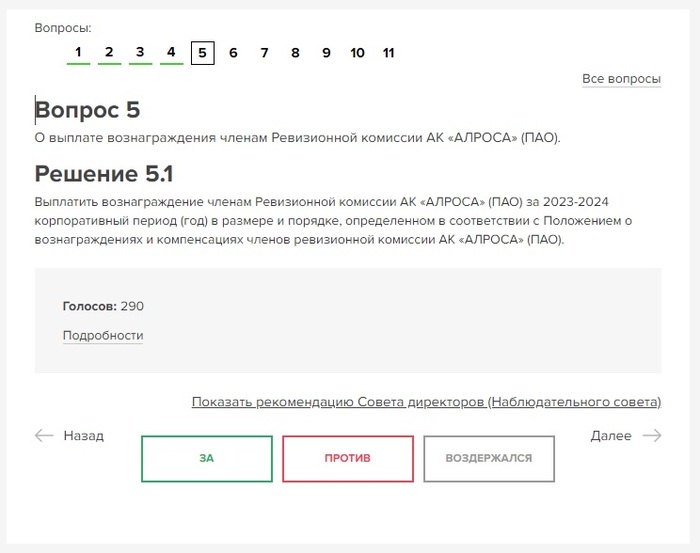
Task: Open the 'Все вопросы' link
Action: (621, 79)
